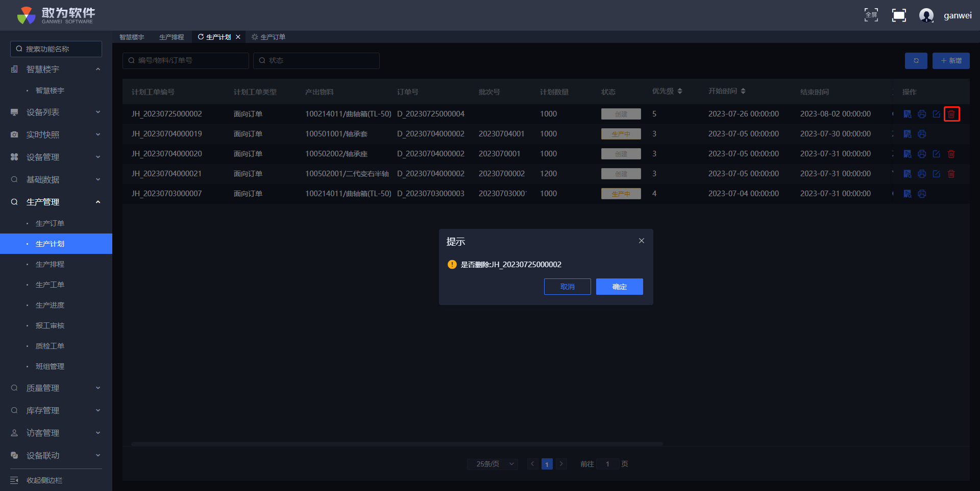The height and width of the screenshot is (491, 980).
Task: Sort table by 优先级 column
Action: point(679,91)
